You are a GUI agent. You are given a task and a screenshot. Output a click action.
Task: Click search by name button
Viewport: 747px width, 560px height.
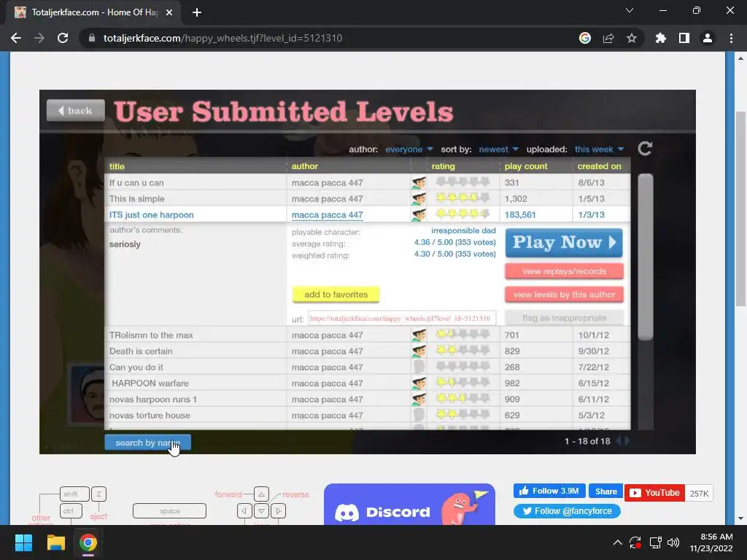(x=147, y=443)
